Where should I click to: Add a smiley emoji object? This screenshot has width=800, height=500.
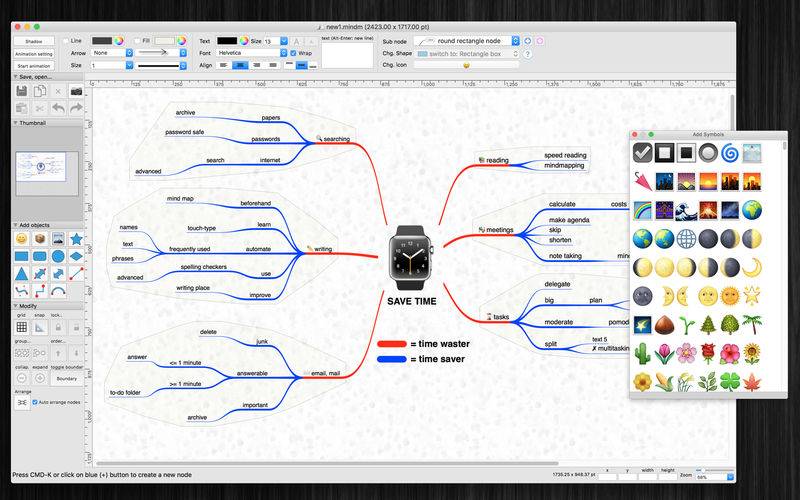pos(21,239)
